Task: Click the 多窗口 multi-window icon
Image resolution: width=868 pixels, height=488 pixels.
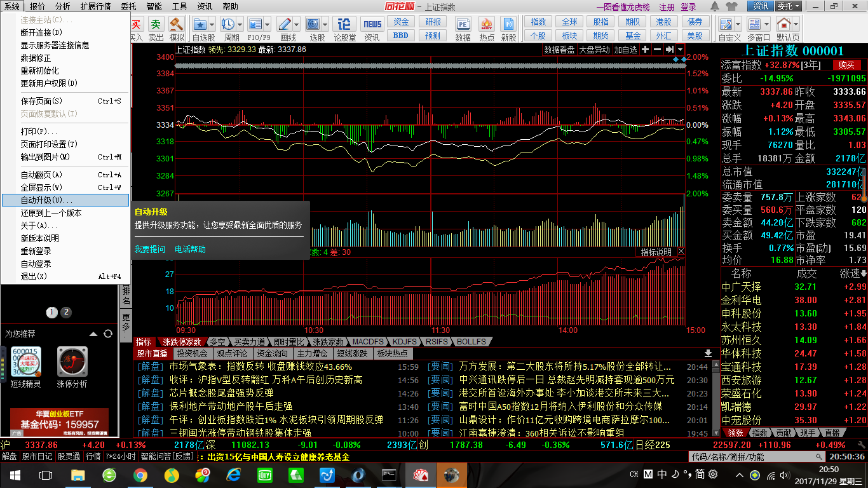Action: pos(754,25)
